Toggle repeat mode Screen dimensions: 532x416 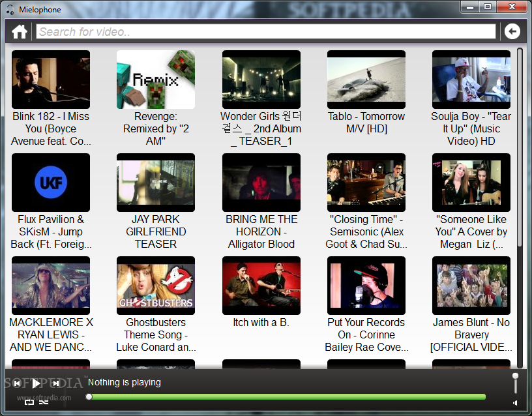(29, 402)
